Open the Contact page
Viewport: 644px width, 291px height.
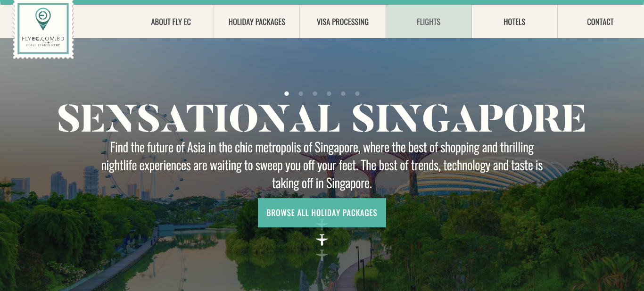[x=600, y=22]
